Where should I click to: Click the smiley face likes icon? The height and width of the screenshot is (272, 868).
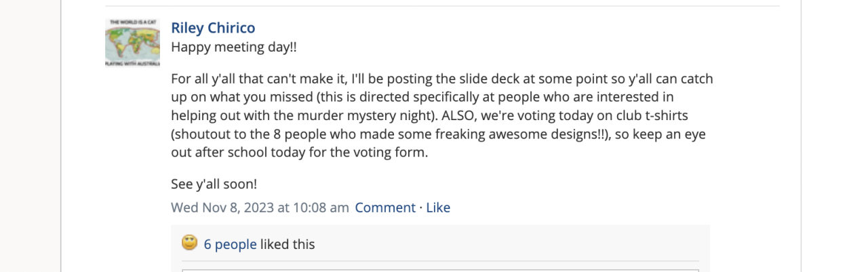(189, 243)
